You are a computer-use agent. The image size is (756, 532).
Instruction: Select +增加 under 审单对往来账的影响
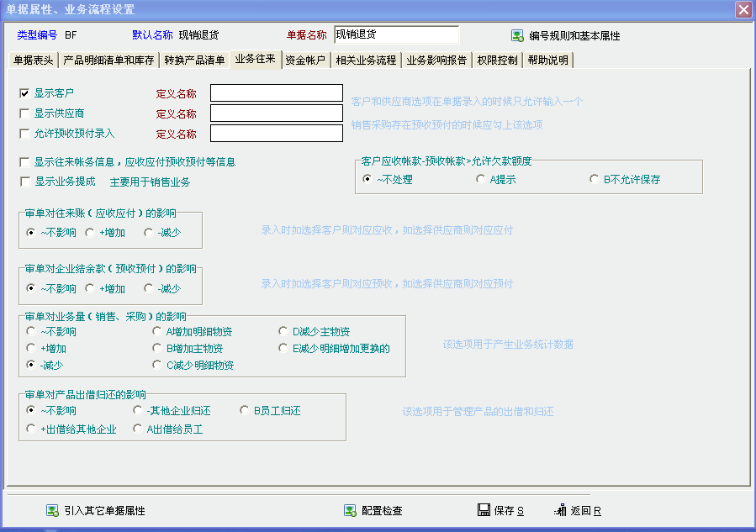point(89,232)
